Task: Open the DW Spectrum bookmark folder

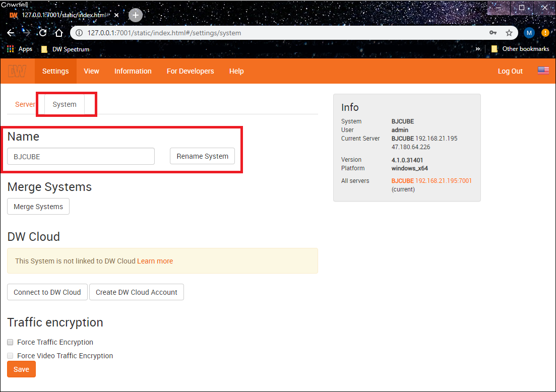Action: pyautogui.click(x=65, y=49)
